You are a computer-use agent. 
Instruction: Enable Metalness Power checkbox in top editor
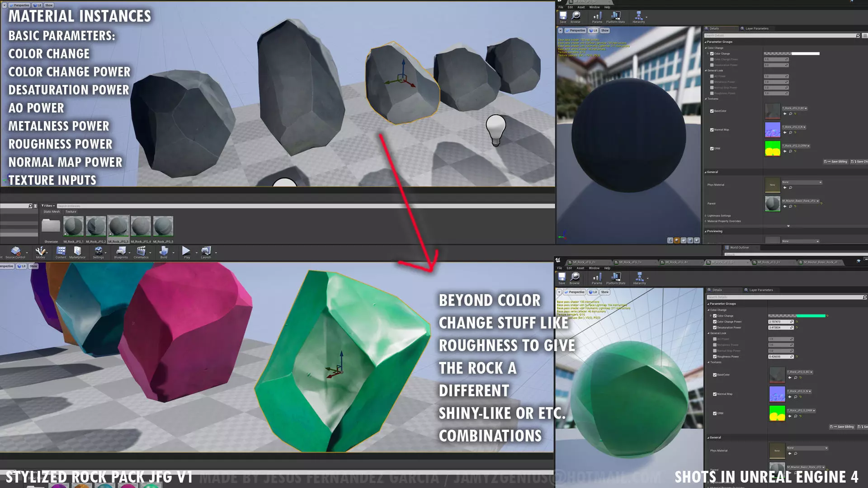[712, 82]
